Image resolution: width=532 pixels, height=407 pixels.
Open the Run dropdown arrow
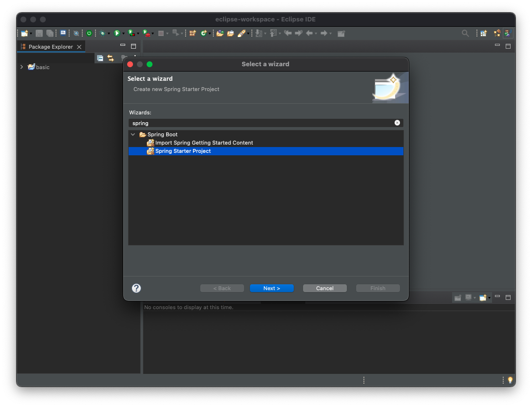(124, 34)
